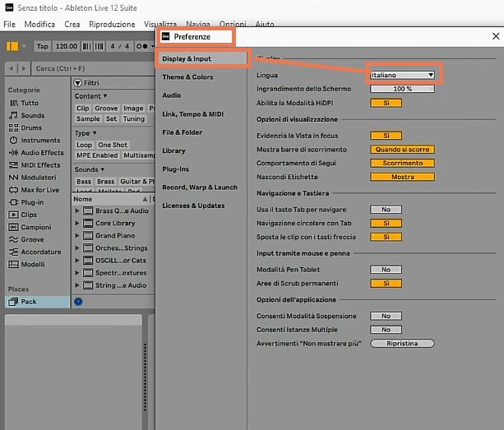Enable Usa il tasto Tab per navigare
The width and height of the screenshot is (504, 430).
(386, 210)
